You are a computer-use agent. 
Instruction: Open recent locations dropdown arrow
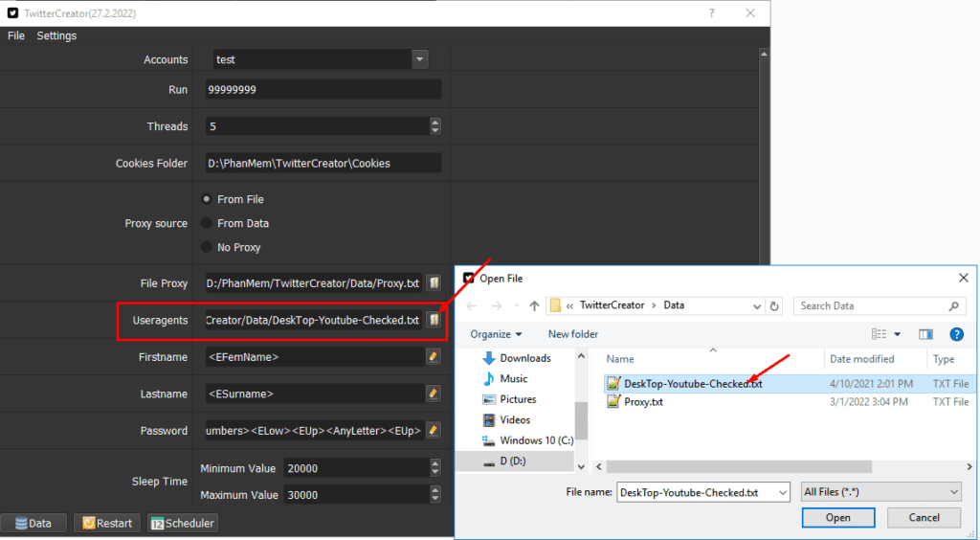(516, 306)
